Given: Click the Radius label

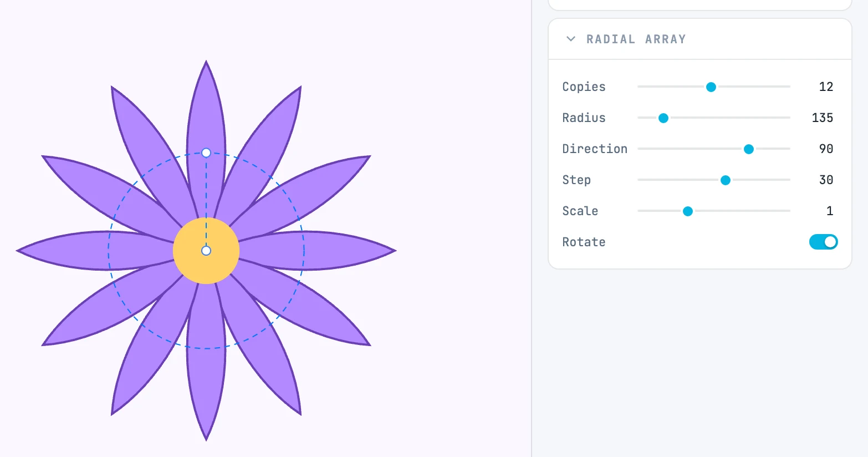Looking at the screenshot, I should coord(584,118).
